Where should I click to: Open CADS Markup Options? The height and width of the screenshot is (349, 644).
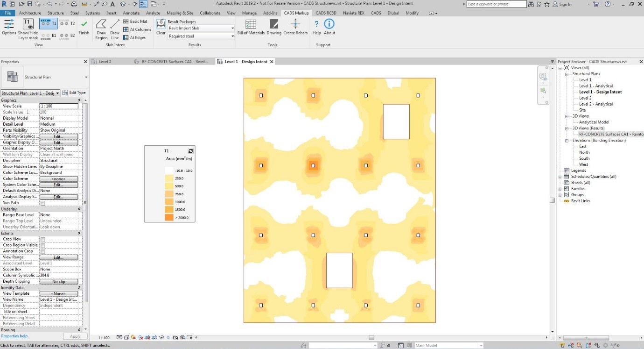(x=8, y=27)
